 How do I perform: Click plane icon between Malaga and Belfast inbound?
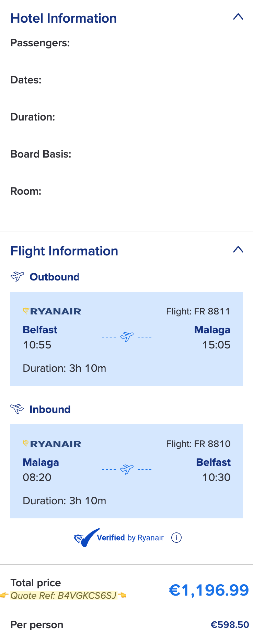[127, 469]
